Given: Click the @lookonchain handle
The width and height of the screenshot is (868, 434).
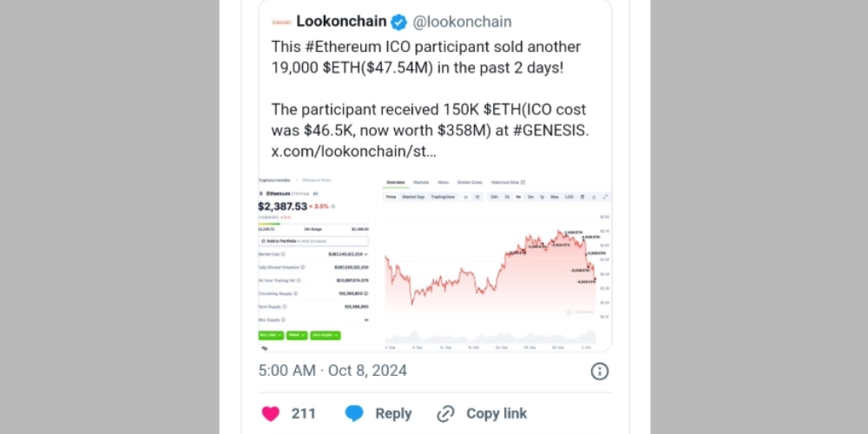Looking at the screenshot, I should pos(462,22).
